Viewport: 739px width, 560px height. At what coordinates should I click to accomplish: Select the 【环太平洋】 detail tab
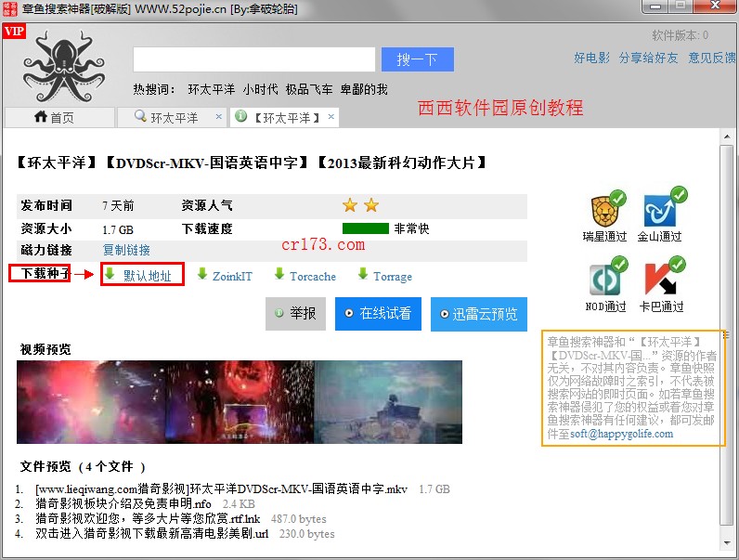click(284, 117)
